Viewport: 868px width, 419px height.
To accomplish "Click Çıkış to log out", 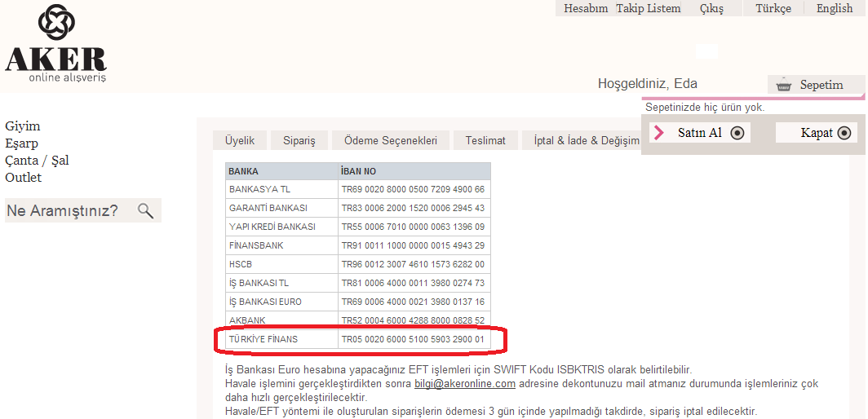I will 711,8.
